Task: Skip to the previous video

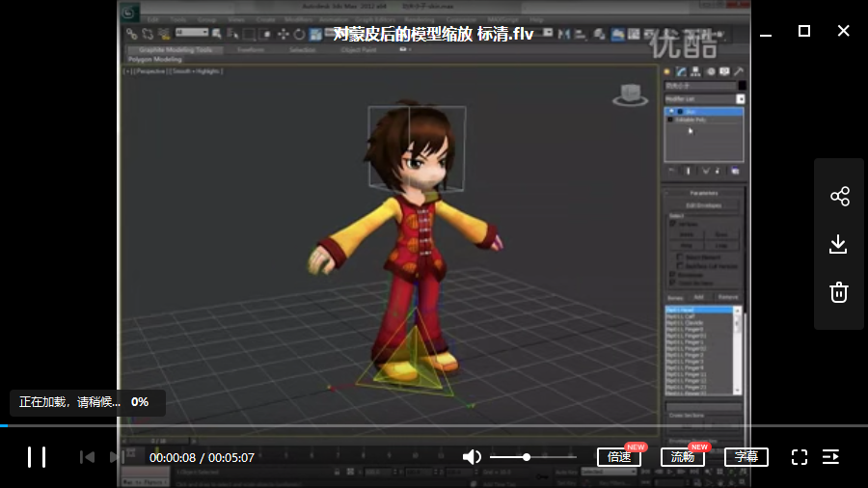Action: tap(87, 457)
